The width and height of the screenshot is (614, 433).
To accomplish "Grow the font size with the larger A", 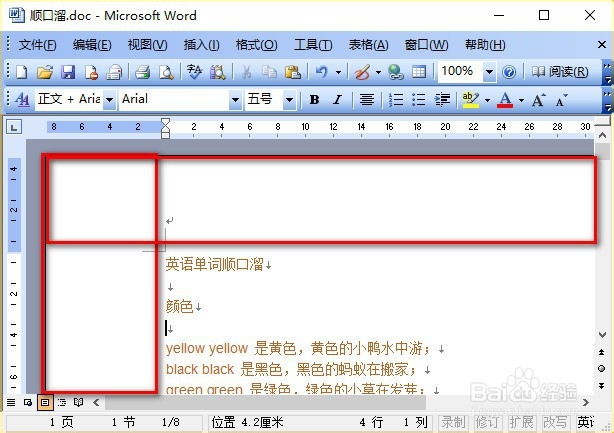I will click(x=538, y=99).
